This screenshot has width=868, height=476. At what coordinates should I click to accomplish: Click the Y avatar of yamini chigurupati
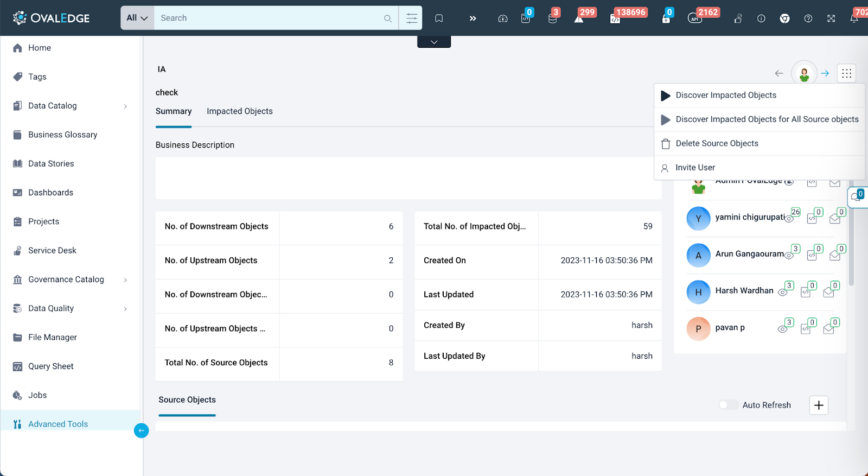[x=698, y=219]
